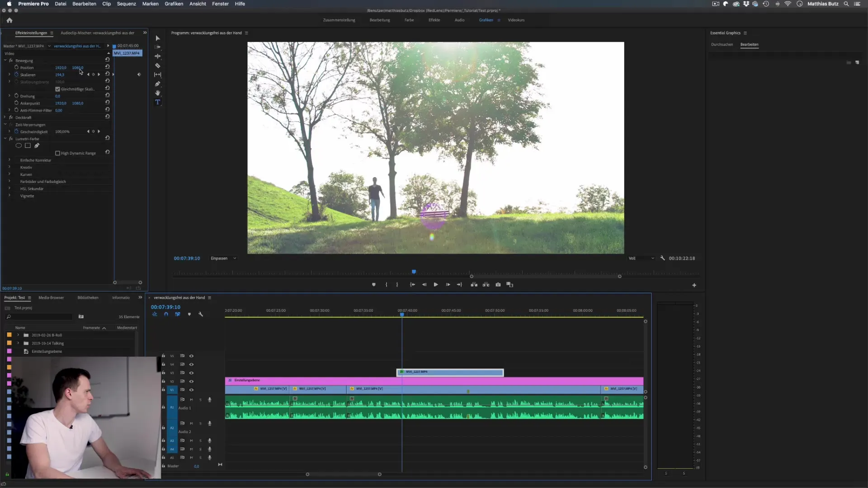Select the Selection arrow tool

(x=158, y=38)
